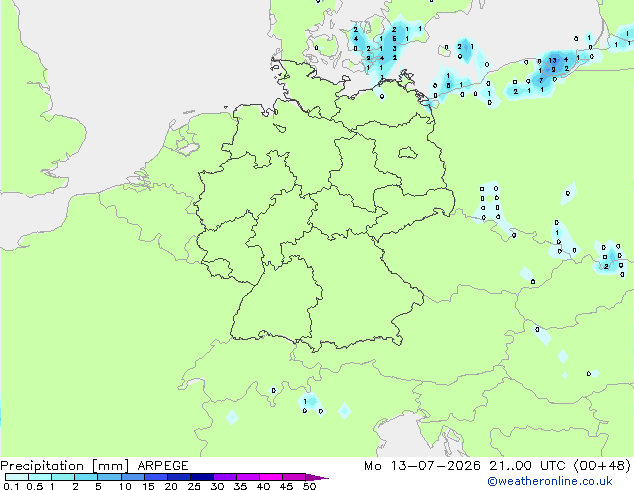Click the '25' legend scale label

click(194, 486)
